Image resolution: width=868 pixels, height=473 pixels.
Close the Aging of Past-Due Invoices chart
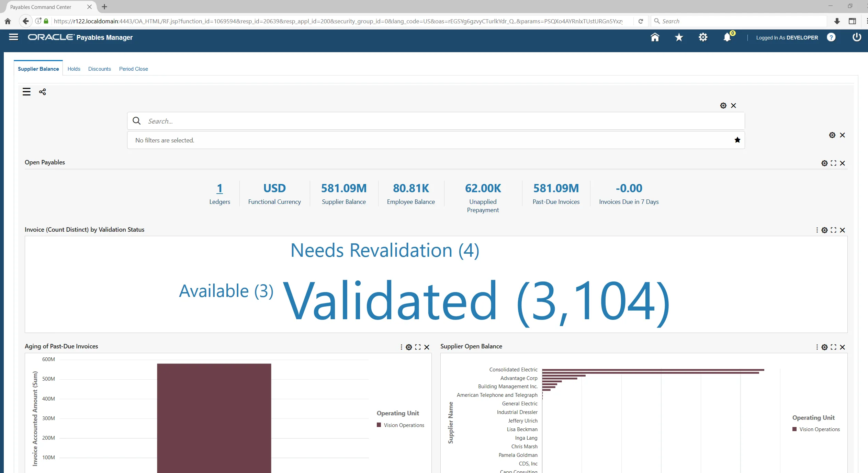(427, 347)
